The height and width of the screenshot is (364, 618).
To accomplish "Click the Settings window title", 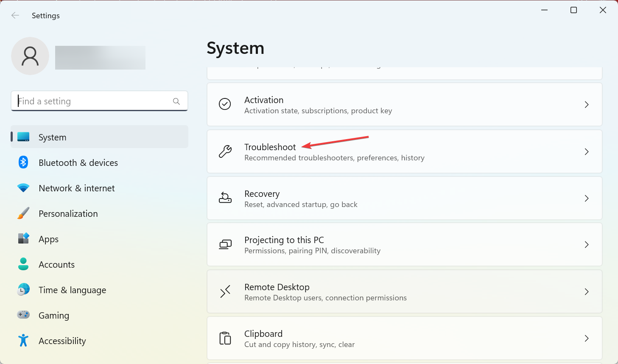I will (46, 16).
